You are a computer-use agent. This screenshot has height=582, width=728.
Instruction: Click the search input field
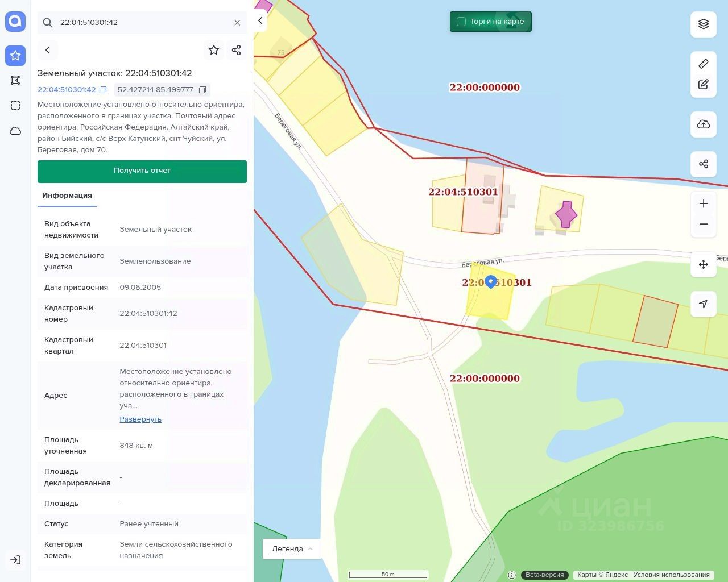[x=142, y=23]
